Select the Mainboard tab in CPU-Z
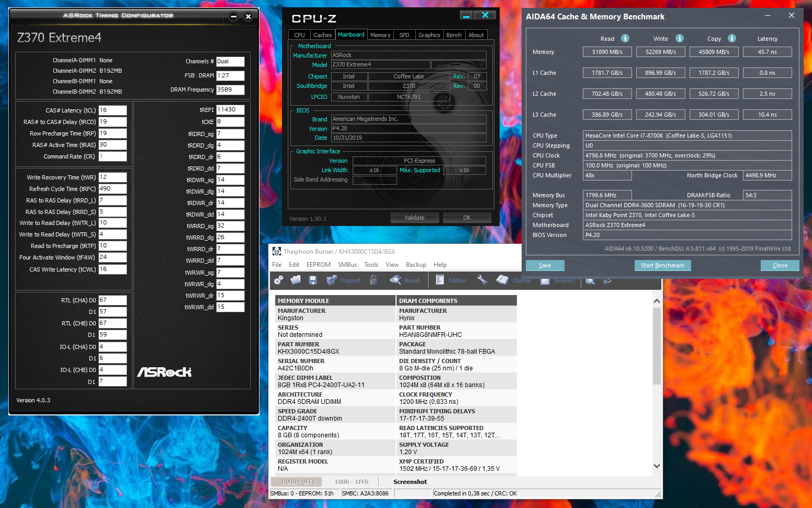The height and width of the screenshot is (508, 812). (x=351, y=35)
